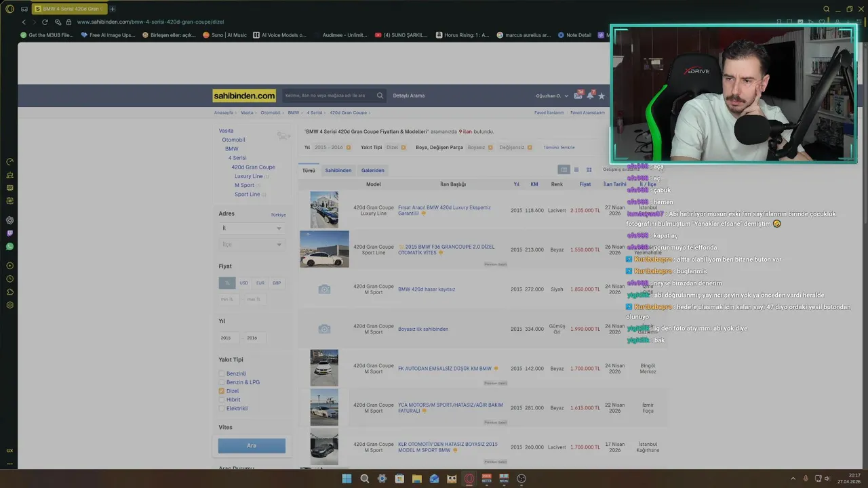Go back with browser back arrow
Screen dimensions: 868x488
coord(24,22)
